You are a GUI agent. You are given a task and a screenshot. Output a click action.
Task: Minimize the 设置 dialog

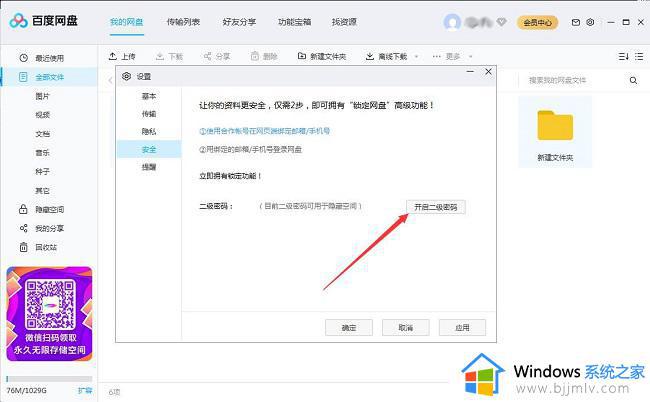[x=470, y=72]
